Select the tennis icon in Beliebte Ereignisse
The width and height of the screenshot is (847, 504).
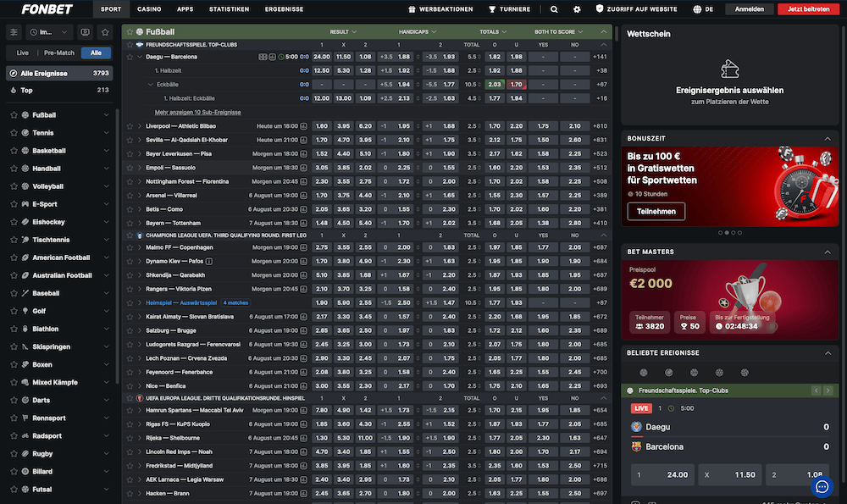point(669,372)
